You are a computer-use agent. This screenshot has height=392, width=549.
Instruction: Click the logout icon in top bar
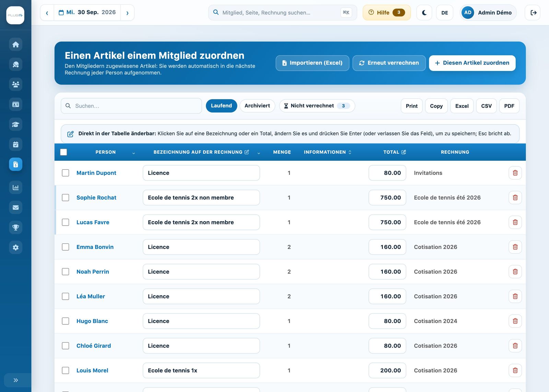tap(533, 13)
